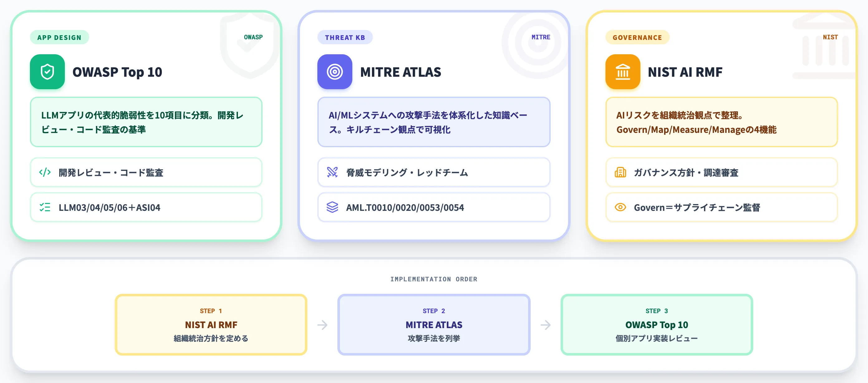
Task: Click the eye icon beside Govern=サプライチェーン監督
Action: point(620,207)
